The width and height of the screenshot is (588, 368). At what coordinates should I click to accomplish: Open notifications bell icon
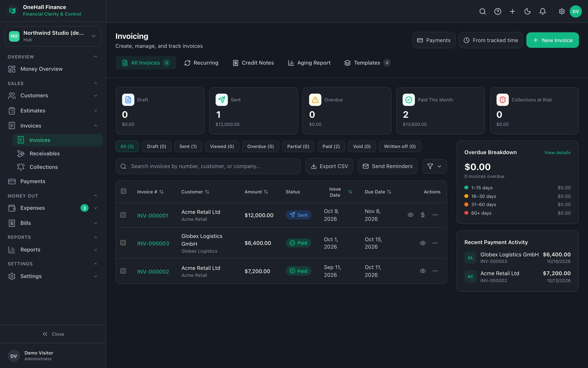[x=542, y=11]
